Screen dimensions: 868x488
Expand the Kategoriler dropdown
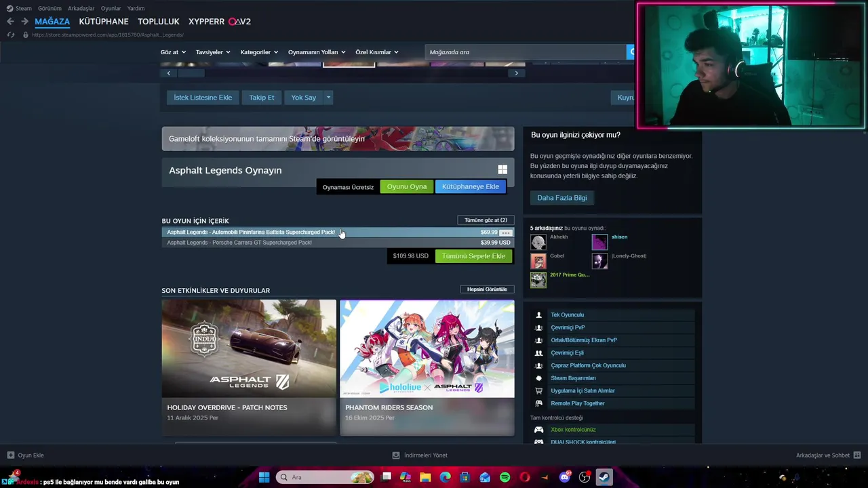pyautogui.click(x=259, y=52)
